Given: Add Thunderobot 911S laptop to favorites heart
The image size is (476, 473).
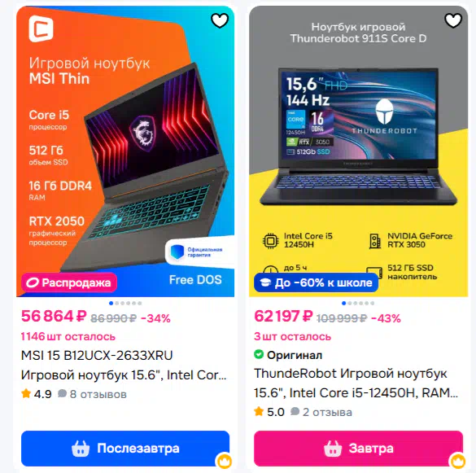Looking at the screenshot, I should click(453, 20).
